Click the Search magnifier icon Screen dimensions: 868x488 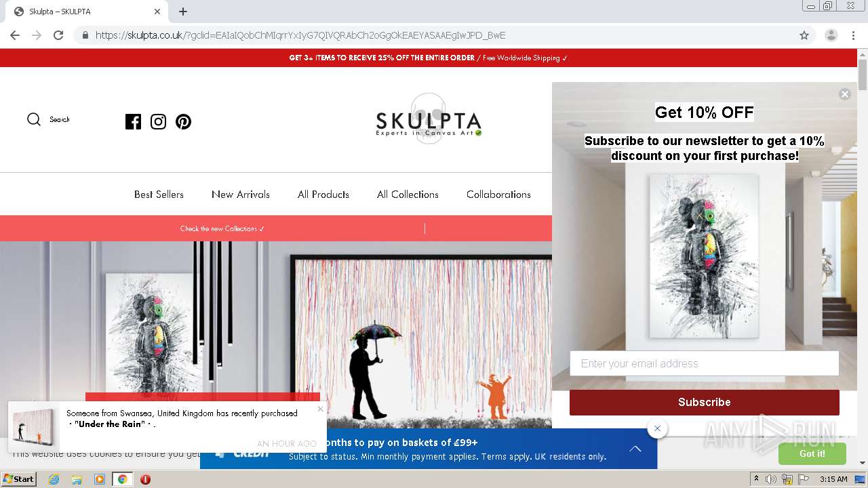[x=34, y=120]
